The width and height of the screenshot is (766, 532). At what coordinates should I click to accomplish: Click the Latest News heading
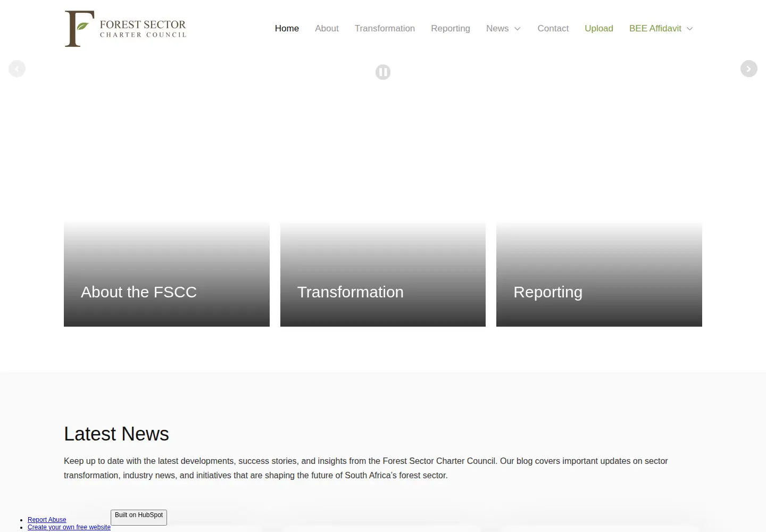point(116,434)
